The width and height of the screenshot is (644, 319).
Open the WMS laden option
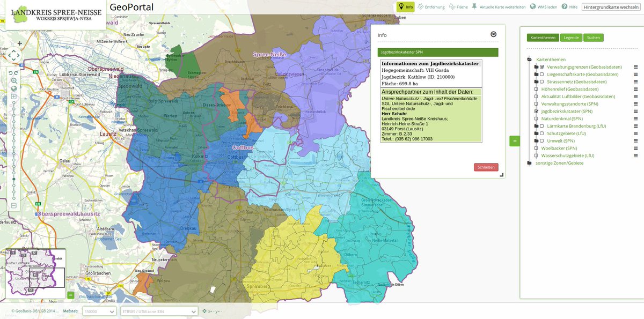point(543,7)
